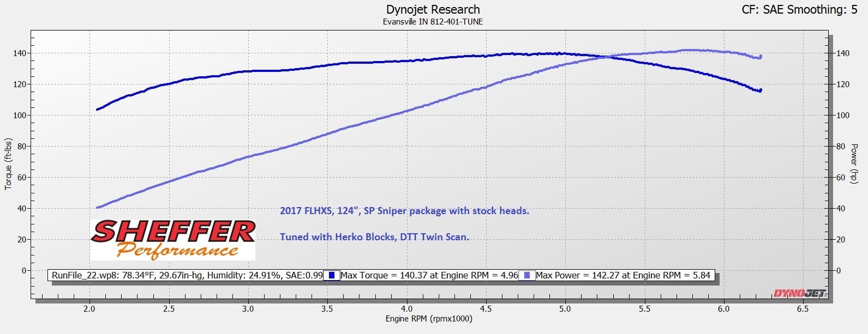The height and width of the screenshot is (334, 868).
Task: Click the Max Power = 142.27 legend entry
Action: point(622,275)
